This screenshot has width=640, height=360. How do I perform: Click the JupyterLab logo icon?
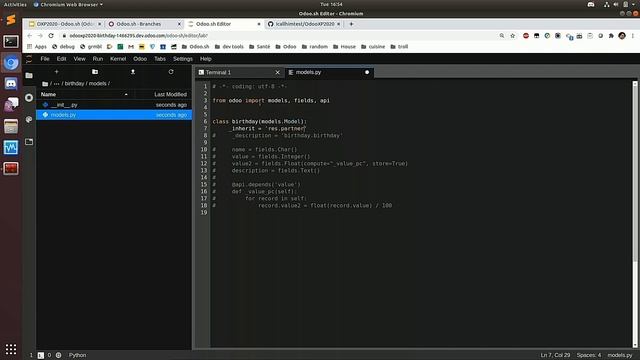29,59
